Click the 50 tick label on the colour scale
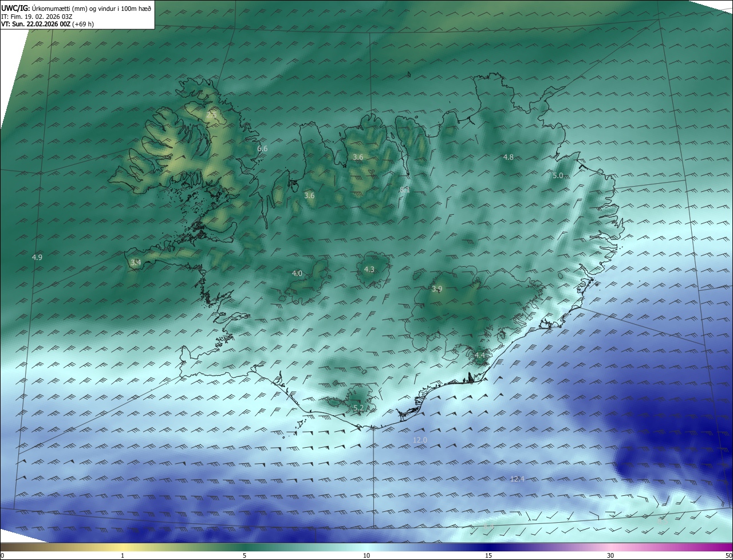This screenshot has height=560, width=733. [x=728, y=555]
